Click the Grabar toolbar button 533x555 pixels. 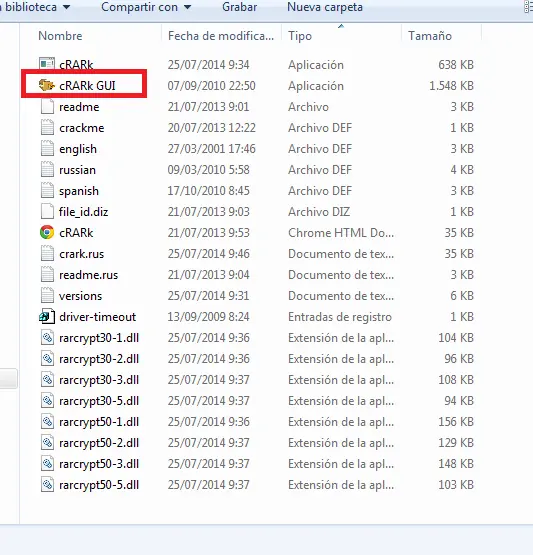[x=240, y=7]
